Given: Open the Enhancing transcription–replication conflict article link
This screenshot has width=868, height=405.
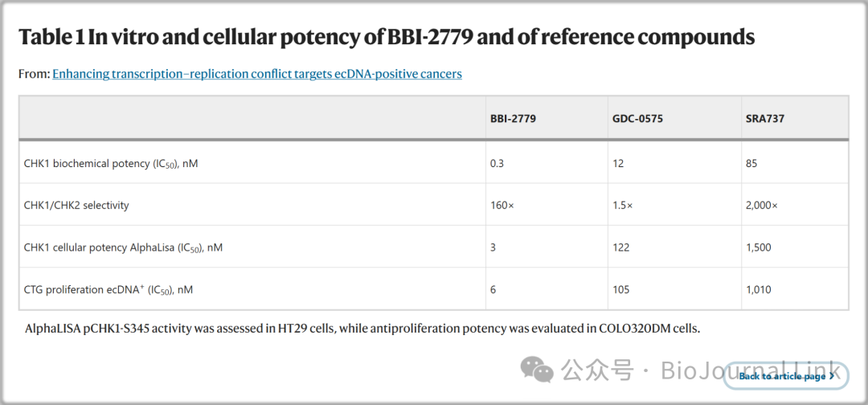Looking at the screenshot, I should (x=257, y=74).
